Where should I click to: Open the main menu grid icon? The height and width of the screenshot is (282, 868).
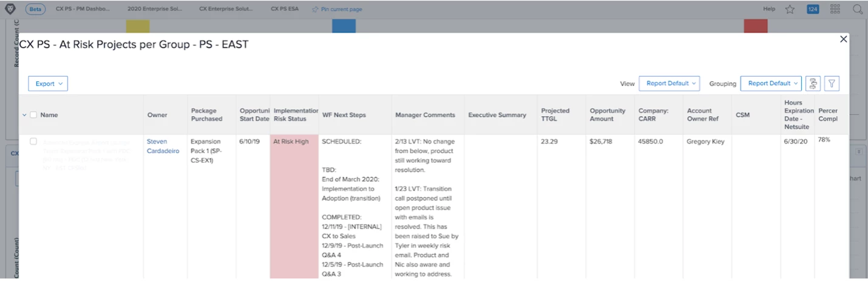[835, 9]
